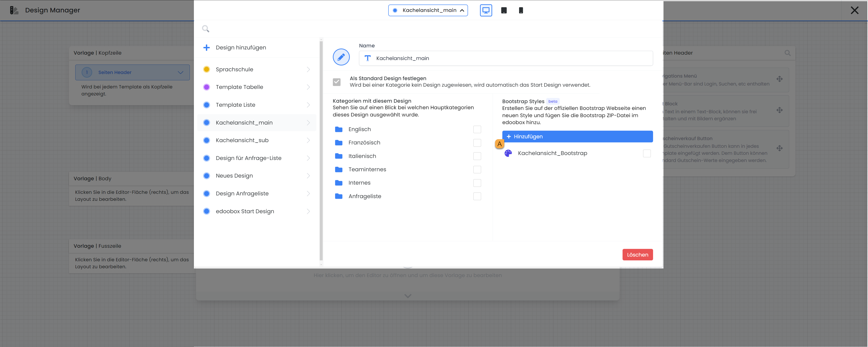Toggle the Als Standard Design festlegen checkbox

(337, 82)
